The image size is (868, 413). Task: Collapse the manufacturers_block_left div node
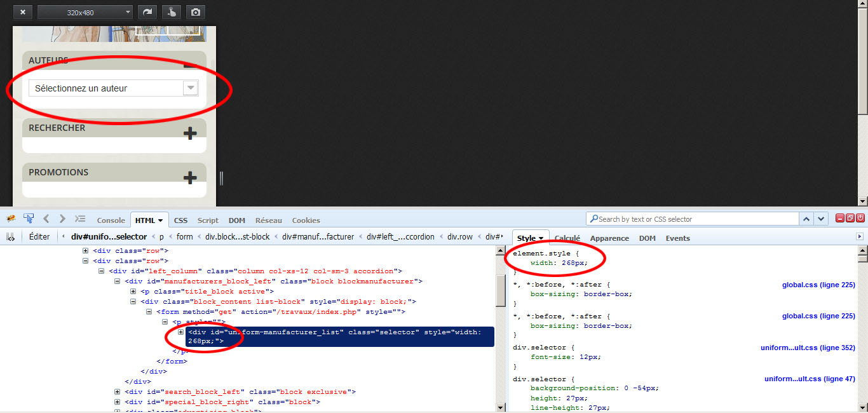pos(118,281)
